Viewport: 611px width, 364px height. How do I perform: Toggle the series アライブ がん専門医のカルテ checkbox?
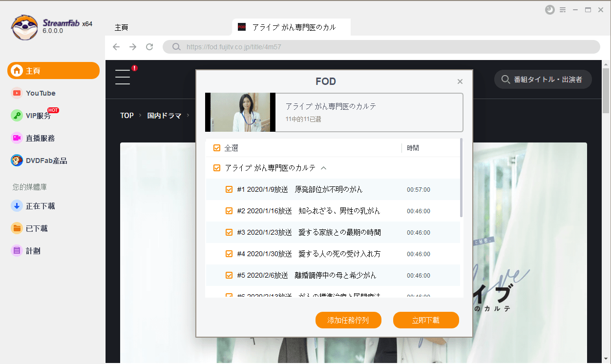(x=217, y=168)
